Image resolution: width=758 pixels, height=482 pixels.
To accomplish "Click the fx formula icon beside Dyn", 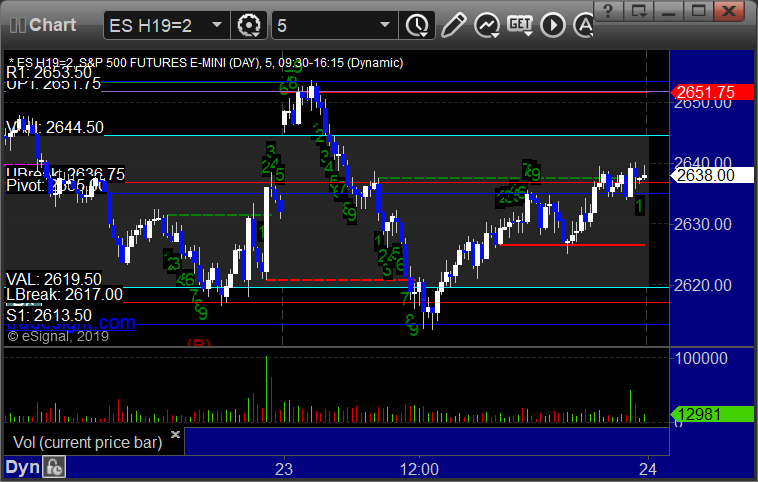I will (54, 467).
